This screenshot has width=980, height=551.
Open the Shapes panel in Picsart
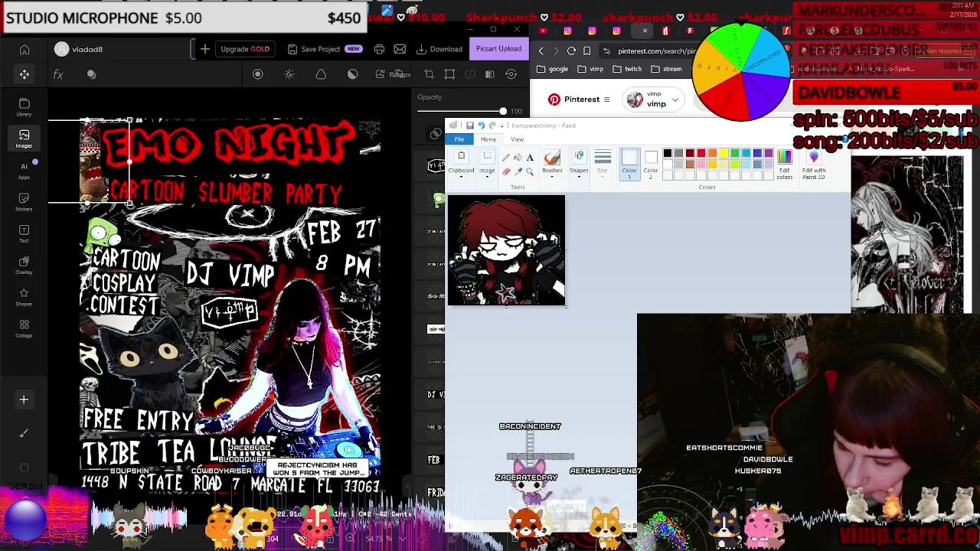click(24, 297)
